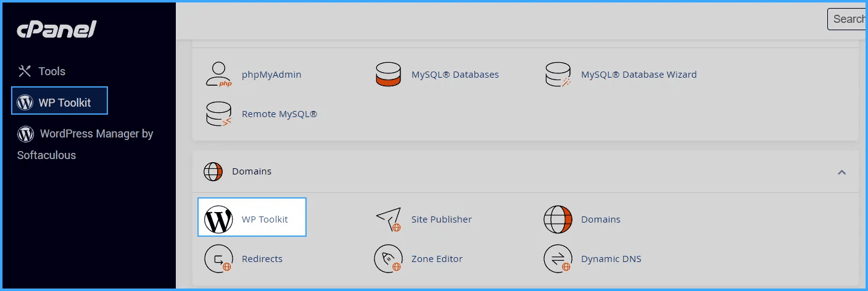The width and height of the screenshot is (868, 291).
Task: Open the Site Publisher link
Action: pyautogui.click(x=442, y=219)
